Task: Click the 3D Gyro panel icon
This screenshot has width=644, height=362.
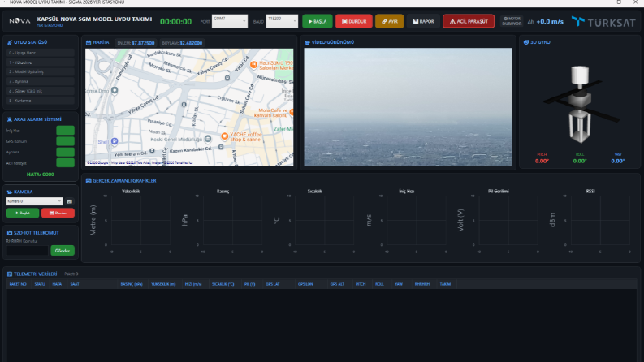Action: click(x=526, y=42)
